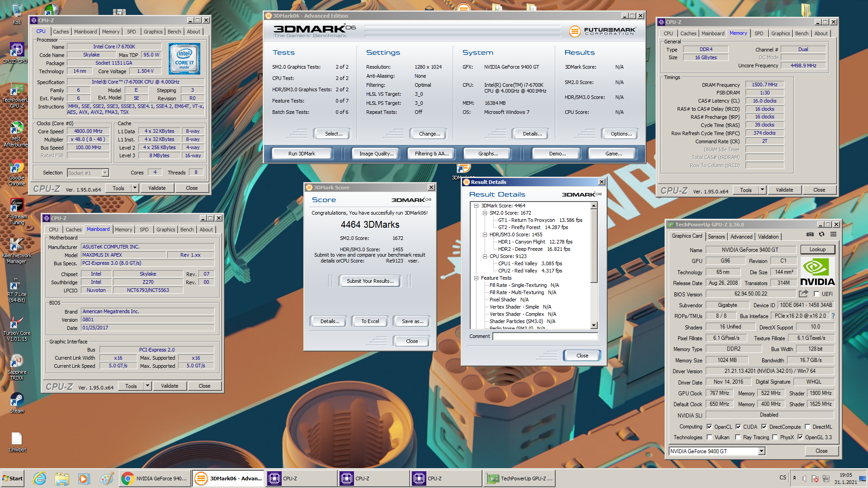Image resolution: width=868 pixels, height=488 pixels.
Task: Click the Lookup button in GPU-Z
Action: click(817, 249)
